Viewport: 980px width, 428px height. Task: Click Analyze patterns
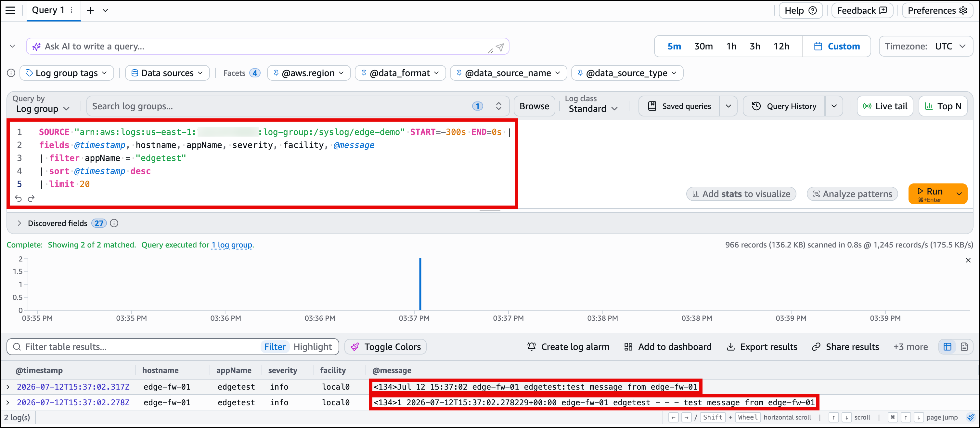click(852, 194)
